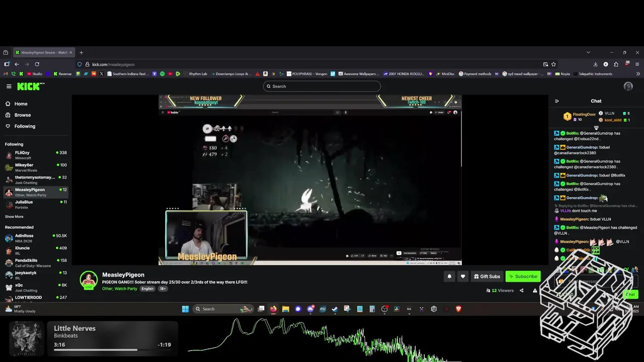The image size is (644, 362).
Task: Go back to the previous page
Action: click(x=17, y=64)
